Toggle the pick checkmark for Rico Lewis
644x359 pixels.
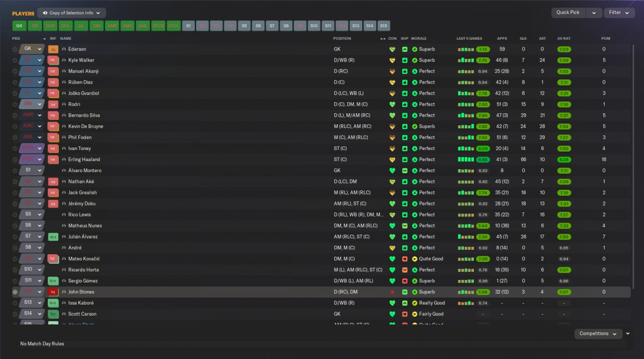click(15, 215)
